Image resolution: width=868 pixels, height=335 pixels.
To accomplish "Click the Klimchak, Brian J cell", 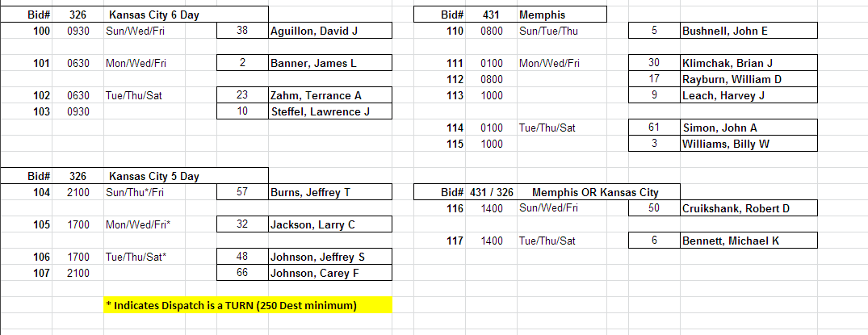I will click(x=748, y=63).
